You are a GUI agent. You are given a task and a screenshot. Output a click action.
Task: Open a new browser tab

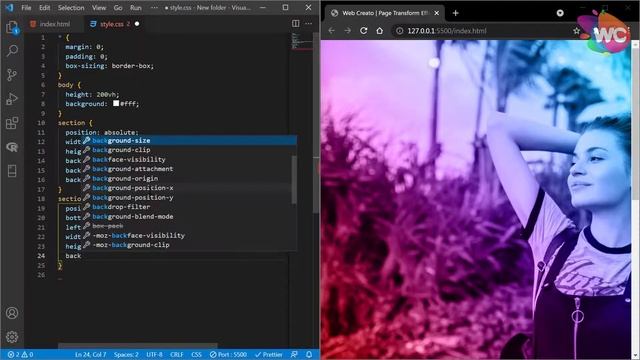456,13
